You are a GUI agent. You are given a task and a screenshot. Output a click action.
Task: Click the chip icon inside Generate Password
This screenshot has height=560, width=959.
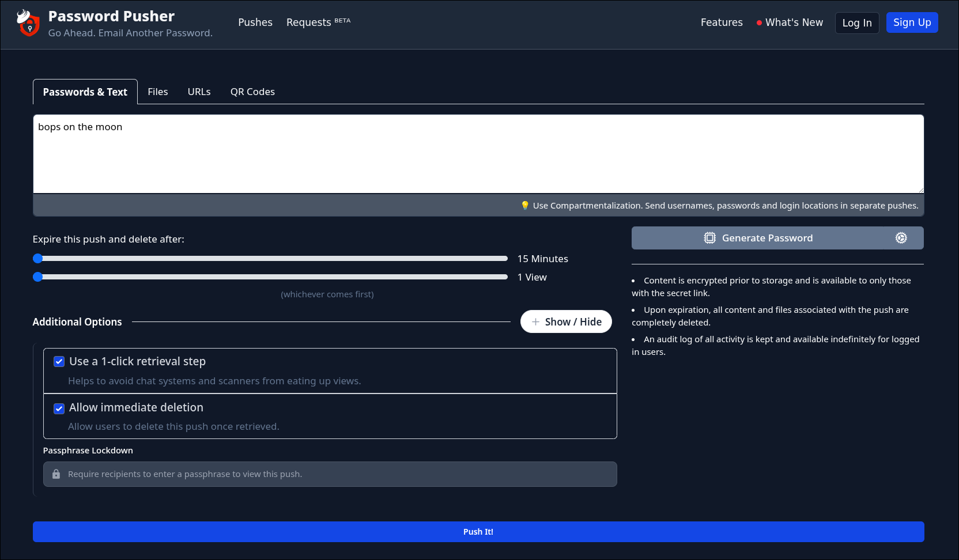pyautogui.click(x=709, y=237)
